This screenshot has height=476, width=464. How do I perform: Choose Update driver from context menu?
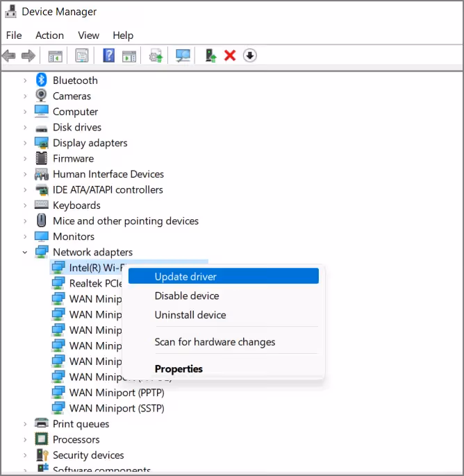tap(224, 276)
